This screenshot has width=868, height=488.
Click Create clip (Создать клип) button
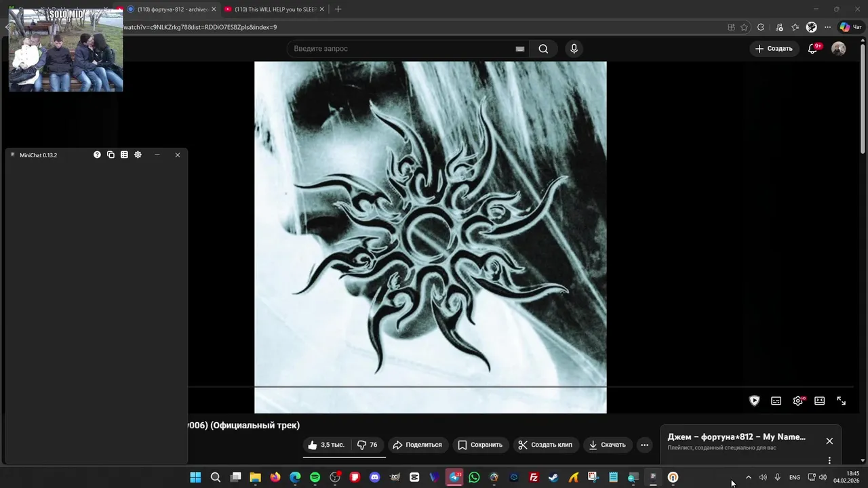545,445
